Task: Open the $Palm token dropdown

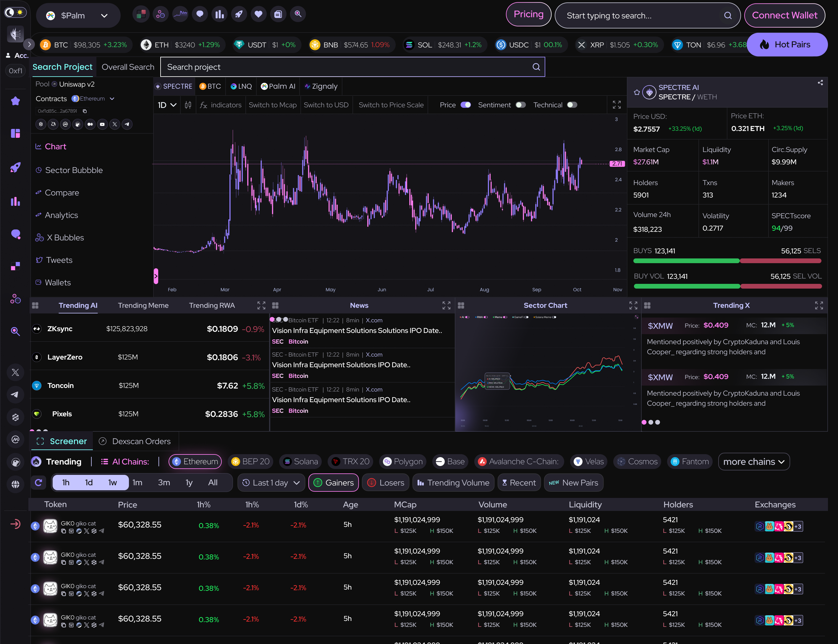Action: 78,16
